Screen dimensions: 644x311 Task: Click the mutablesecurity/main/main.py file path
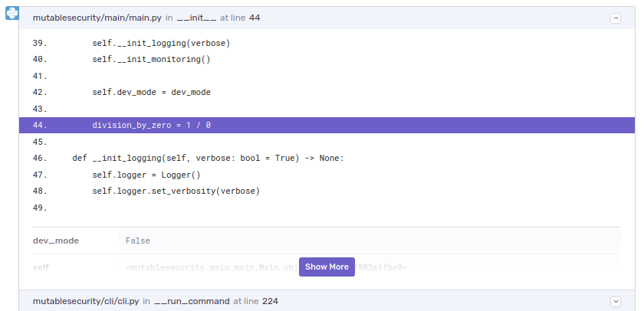point(97,18)
